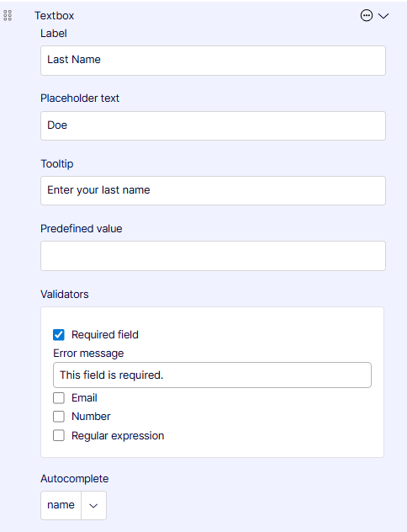This screenshot has height=532, width=407.
Task: Click the empty Predefined value field
Action: pos(213,256)
